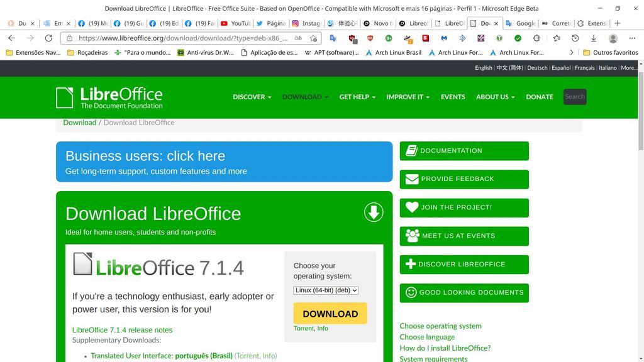
Task: Expand the Improve It navigation menu
Action: point(408,97)
